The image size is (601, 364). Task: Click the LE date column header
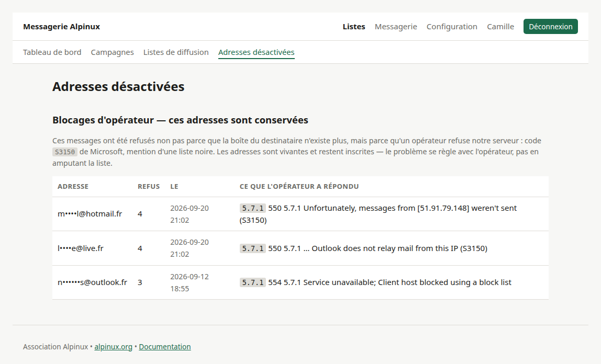pyautogui.click(x=174, y=186)
